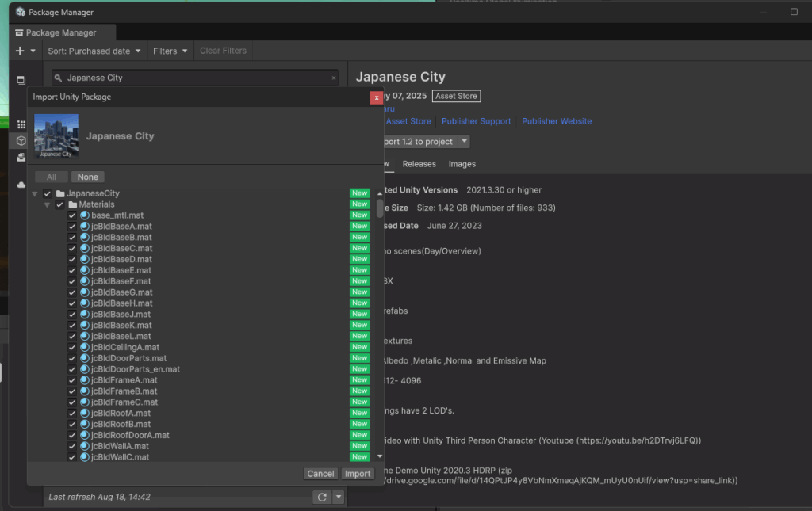Click the material icon beside jcBldBaseH.mat
The width and height of the screenshot is (812, 511).
(85, 303)
